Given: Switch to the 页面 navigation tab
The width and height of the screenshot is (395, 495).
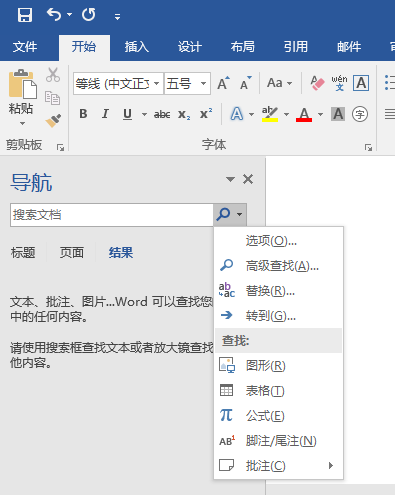Looking at the screenshot, I should click(x=72, y=252).
